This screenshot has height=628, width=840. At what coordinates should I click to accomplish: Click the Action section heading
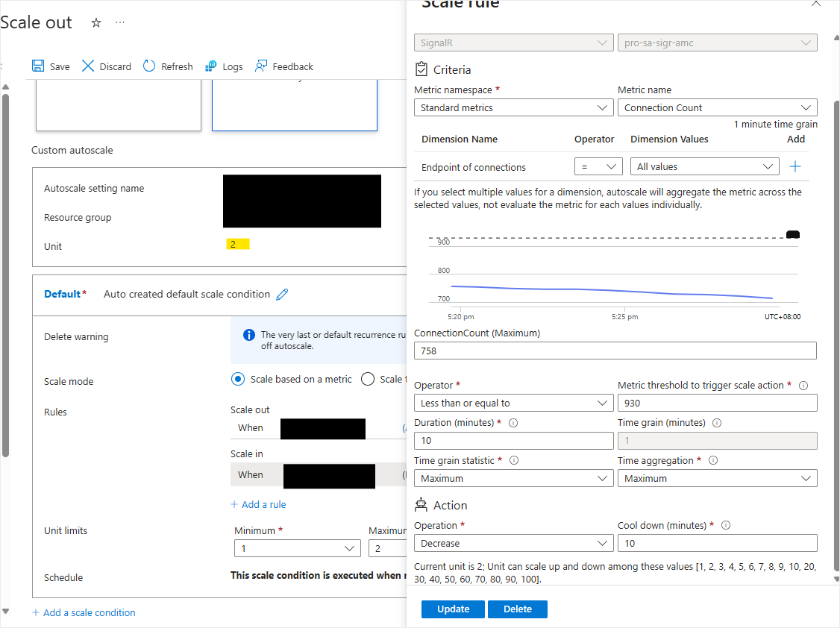450,506
